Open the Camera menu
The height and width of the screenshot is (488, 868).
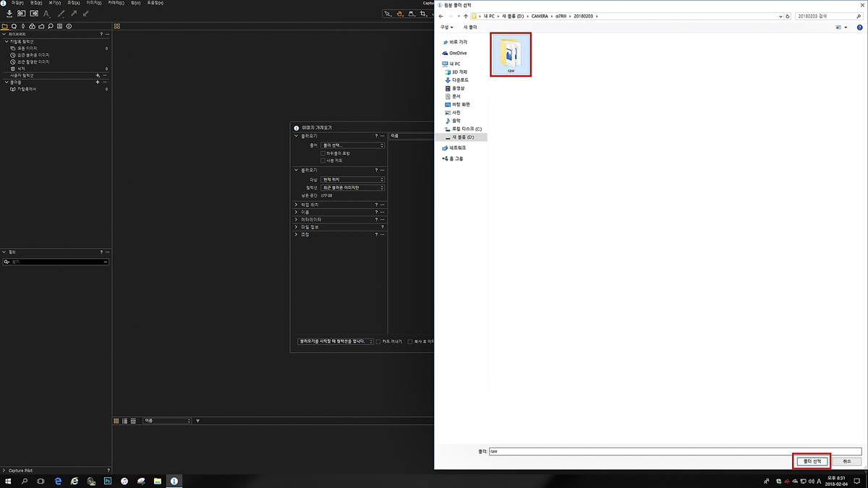(x=116, y=3)
